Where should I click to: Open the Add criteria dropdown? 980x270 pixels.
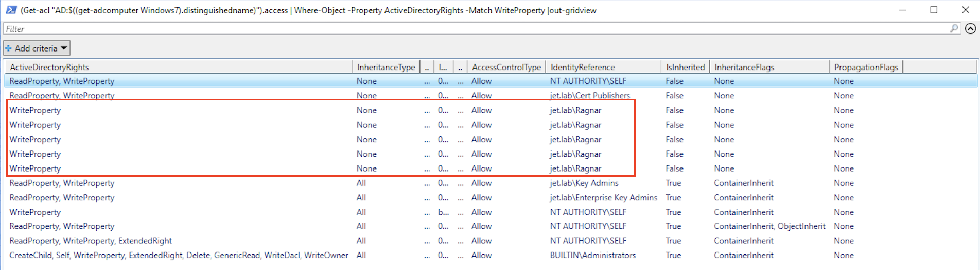37,48
